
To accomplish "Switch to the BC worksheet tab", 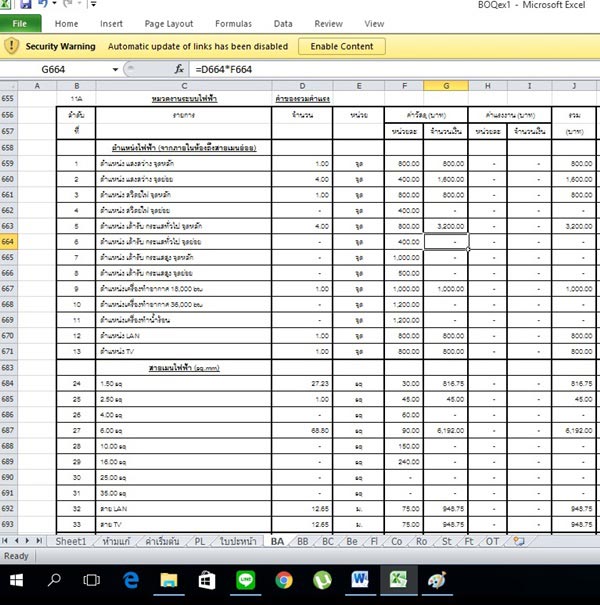I will 328,541.
